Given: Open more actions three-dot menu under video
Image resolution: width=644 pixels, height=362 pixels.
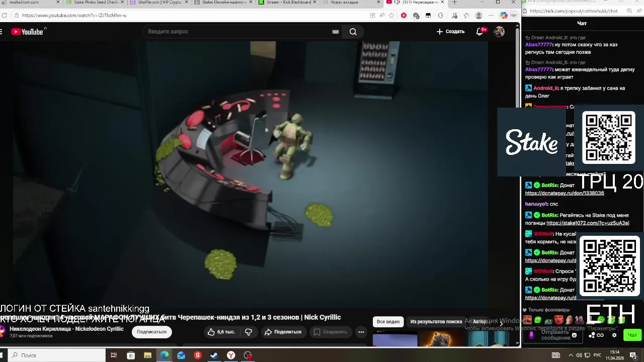Looking at the screenshot, I should pos(361,332).
